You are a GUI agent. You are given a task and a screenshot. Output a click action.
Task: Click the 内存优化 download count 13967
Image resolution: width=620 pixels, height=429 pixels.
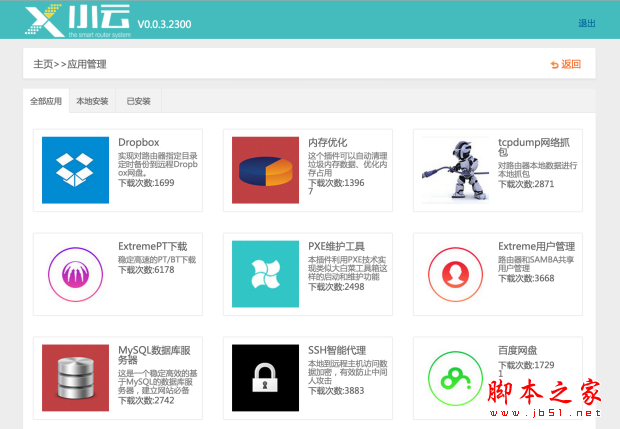[336, 187]
